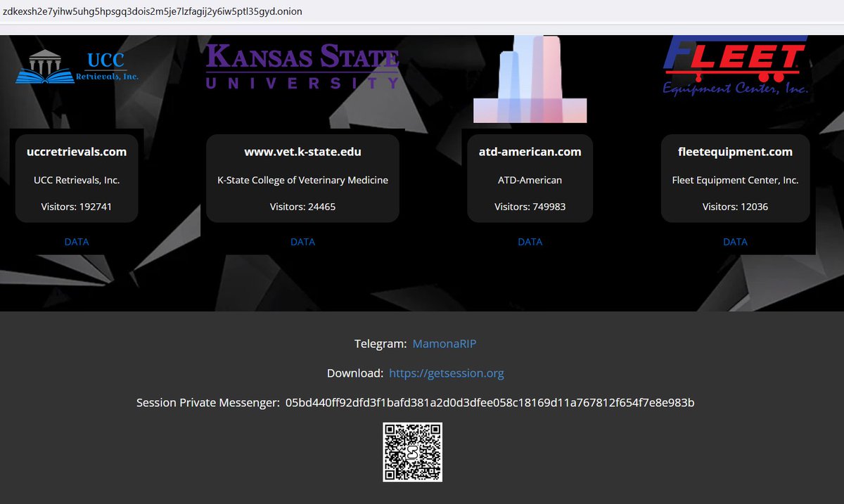The width and height of the screenshot is (844, 504).
Task: Select the www.vet.k-state.edu heading
Action: click(x=302, y=152)
